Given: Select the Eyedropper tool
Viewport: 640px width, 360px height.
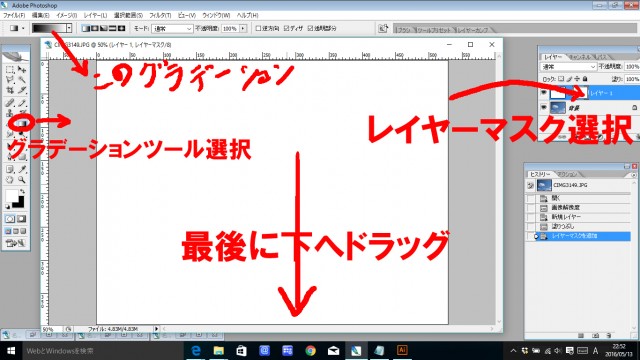Looking at the screenshot, I should coord(22,169).
